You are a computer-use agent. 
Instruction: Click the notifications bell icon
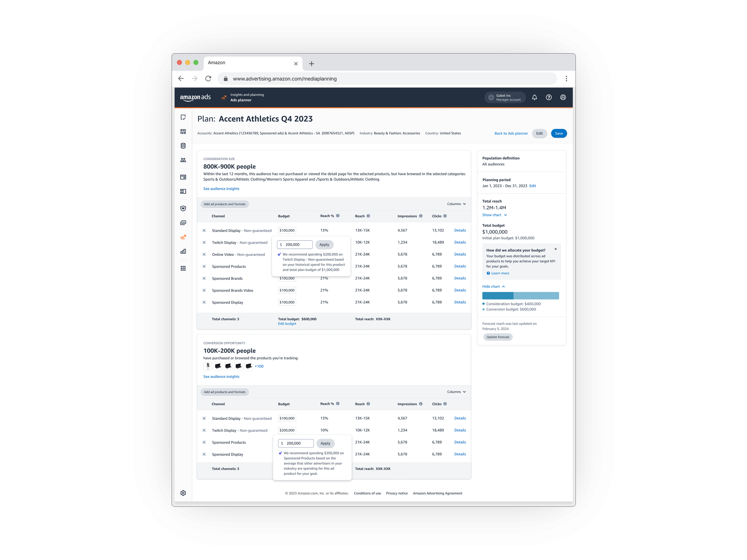point(534,97)
